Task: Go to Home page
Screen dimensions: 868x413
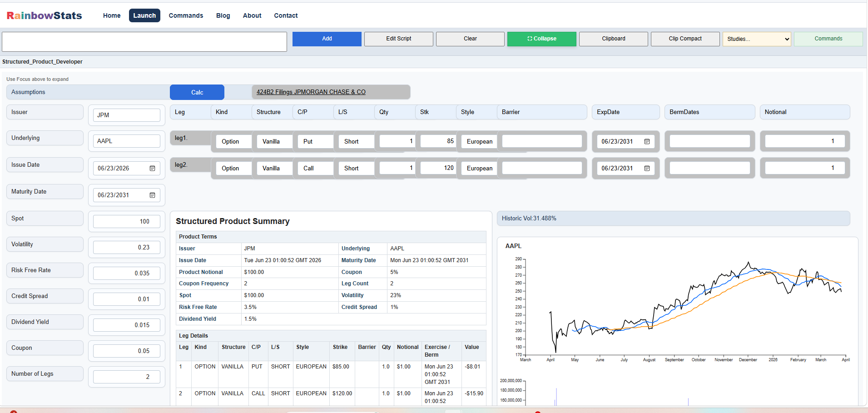Action: 112,15
